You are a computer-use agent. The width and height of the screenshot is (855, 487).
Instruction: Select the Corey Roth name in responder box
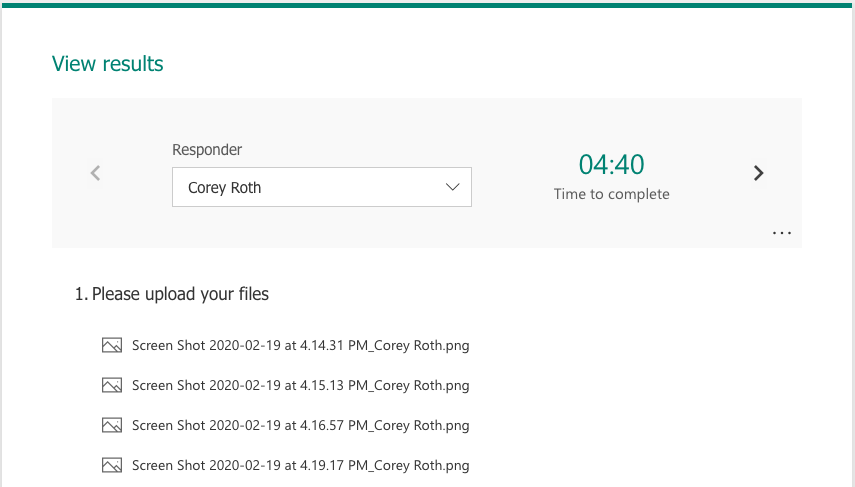pos(225,187)
